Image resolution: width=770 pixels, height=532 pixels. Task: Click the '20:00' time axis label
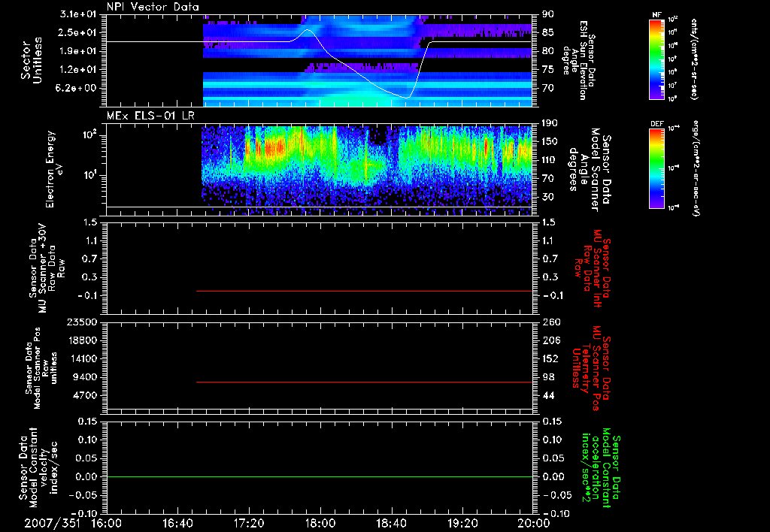tap(534, 523)
